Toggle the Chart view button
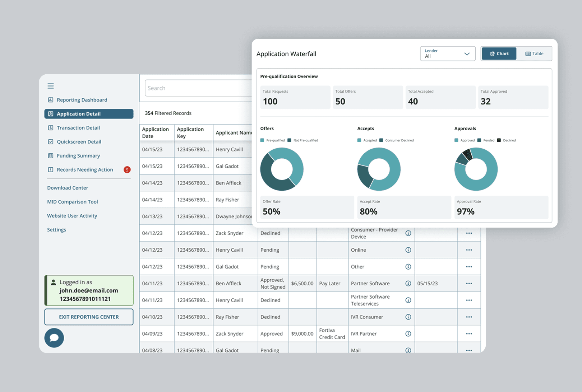This screenshot has height=392, width=582. tap(499, 53)
